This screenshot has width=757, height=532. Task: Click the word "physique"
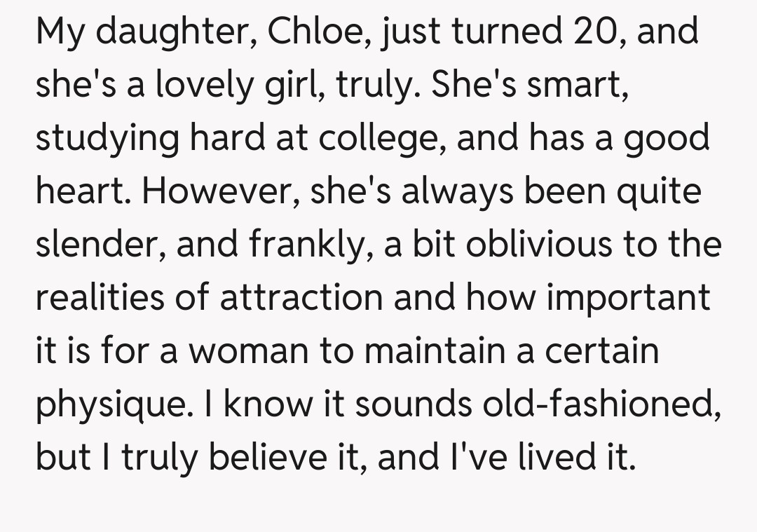(114, 404)
